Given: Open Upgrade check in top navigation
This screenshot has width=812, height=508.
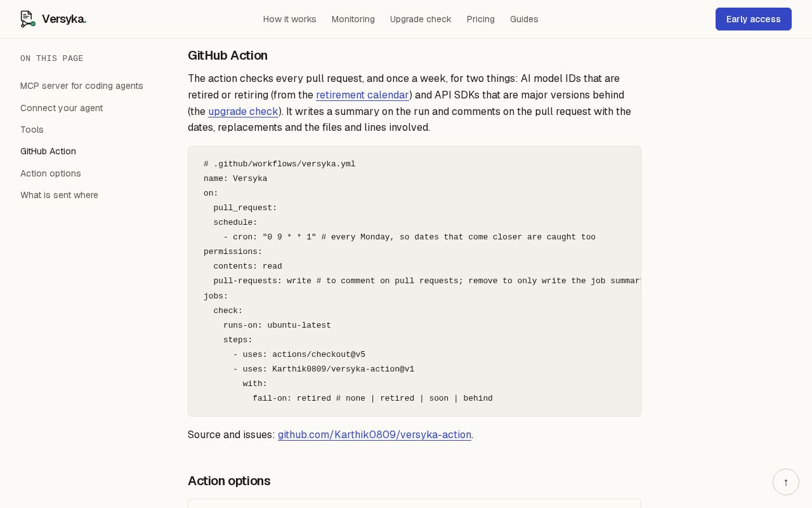Looking at the screenshot, I should 421,19.
